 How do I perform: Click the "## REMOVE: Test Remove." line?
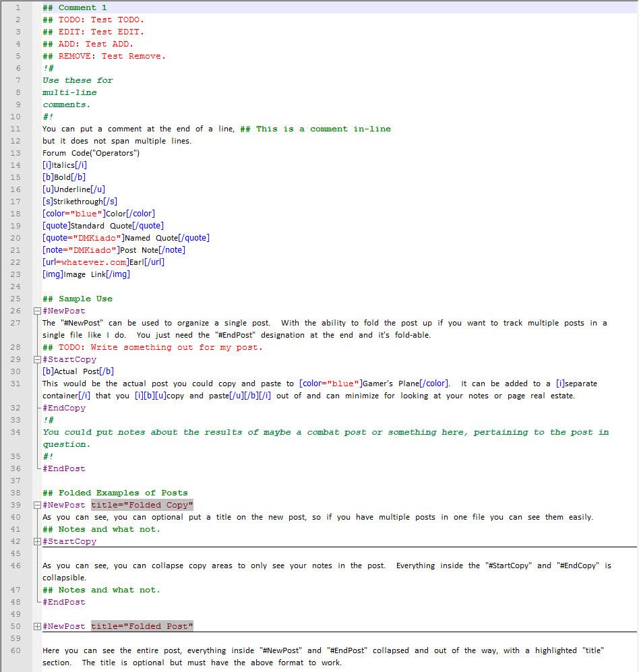(104, 56)
